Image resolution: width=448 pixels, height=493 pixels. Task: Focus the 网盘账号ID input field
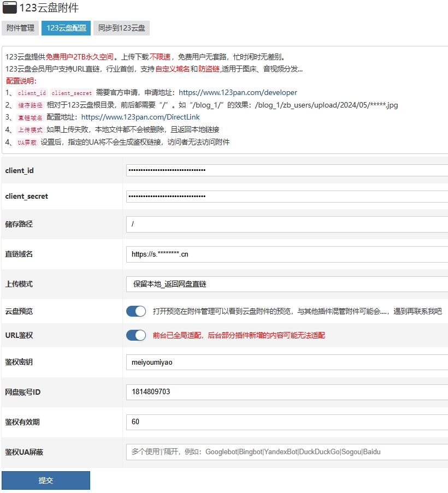tap(287, 392)
